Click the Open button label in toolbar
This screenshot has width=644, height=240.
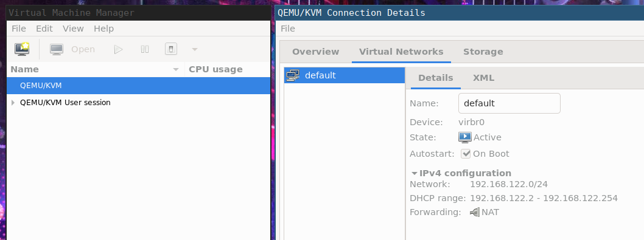pos(83,49)
